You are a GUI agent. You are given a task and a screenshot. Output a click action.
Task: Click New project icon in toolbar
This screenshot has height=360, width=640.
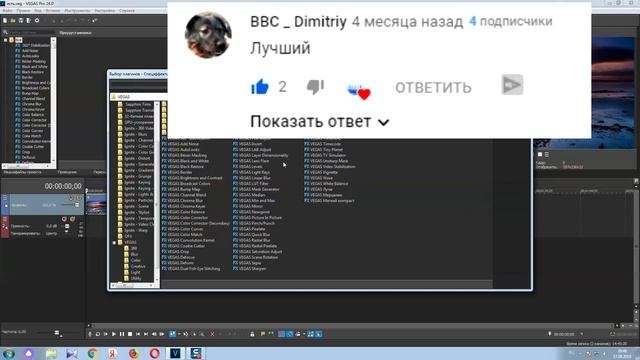pyautogui.click(x=5, y=20)
